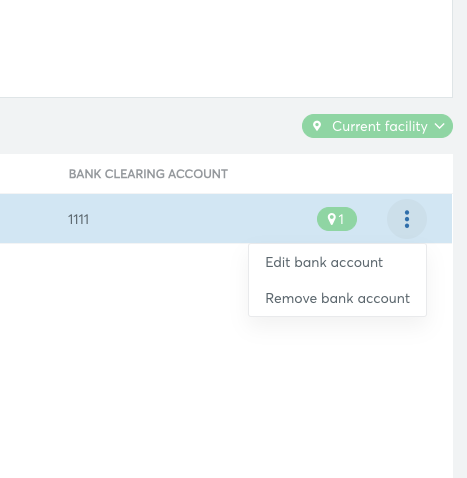This screenshot has height=478, width=467.
Task: Click the 1111 clearing account value
Action: click(78, 219)
